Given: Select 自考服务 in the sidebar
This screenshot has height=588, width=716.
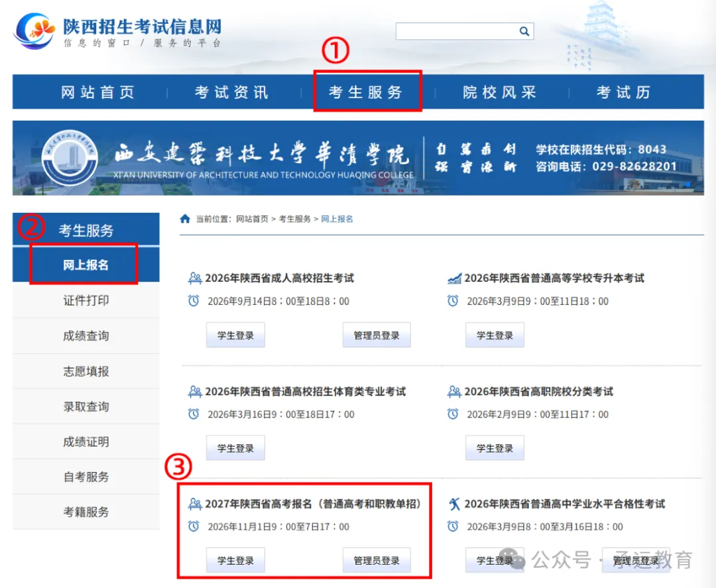Looking at the screenshot, I should [86, 477].
